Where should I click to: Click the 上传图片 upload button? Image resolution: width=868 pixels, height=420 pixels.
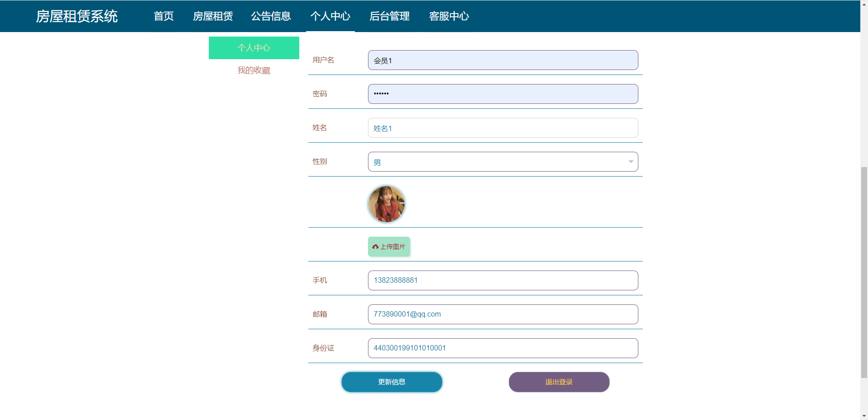(389, 247)
